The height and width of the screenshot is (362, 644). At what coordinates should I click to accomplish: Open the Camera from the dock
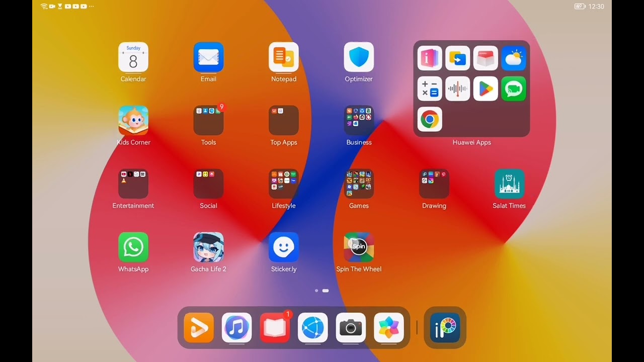pos(351,328)
